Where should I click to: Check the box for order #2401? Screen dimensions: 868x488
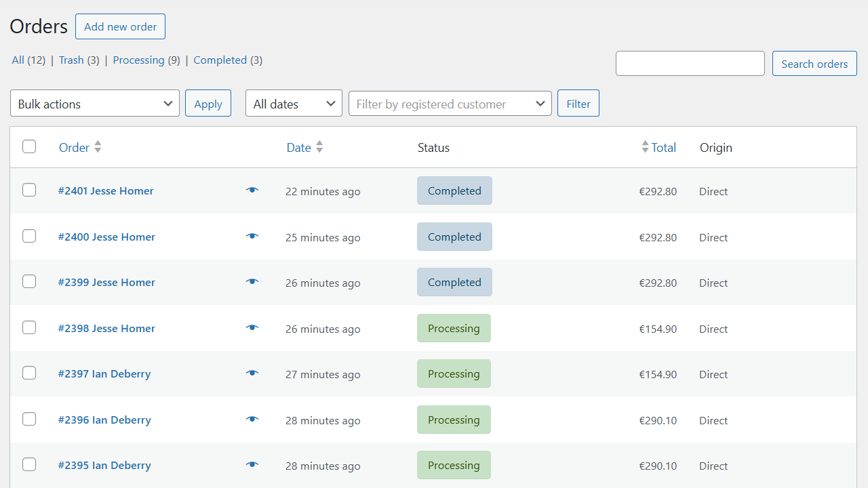(29, 190)
